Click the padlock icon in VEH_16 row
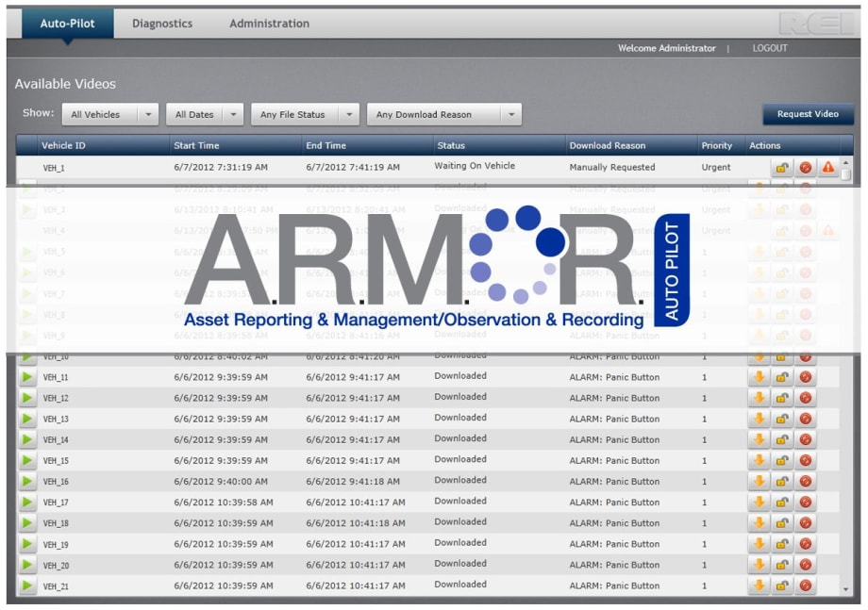The height and width of the screenshot is (610, 868). point(782,482)
